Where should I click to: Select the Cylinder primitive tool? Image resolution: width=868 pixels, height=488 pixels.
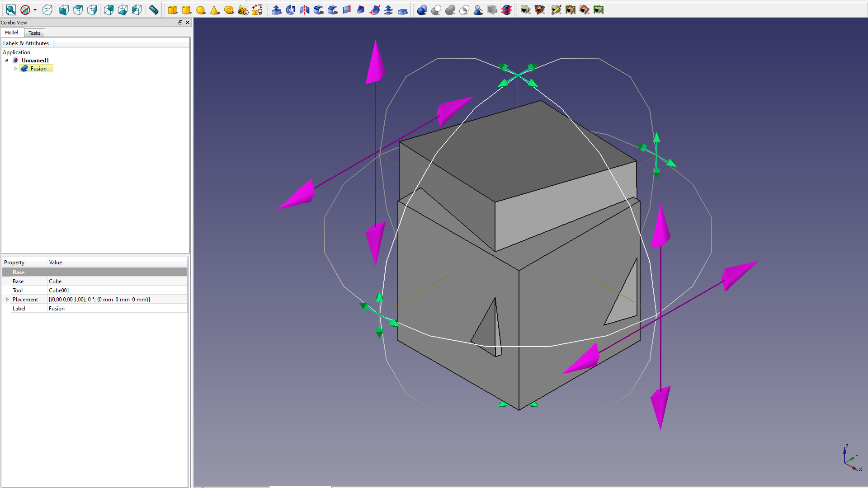pos(186,9)
